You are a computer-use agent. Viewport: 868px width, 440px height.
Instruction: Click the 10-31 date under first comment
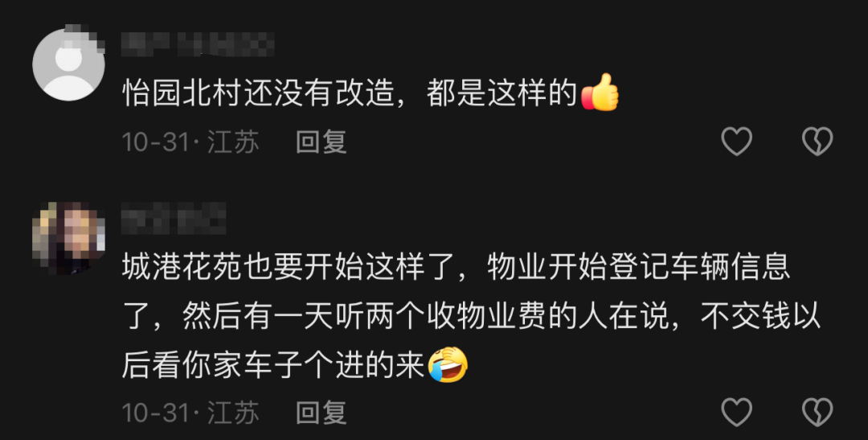(157, 142)
